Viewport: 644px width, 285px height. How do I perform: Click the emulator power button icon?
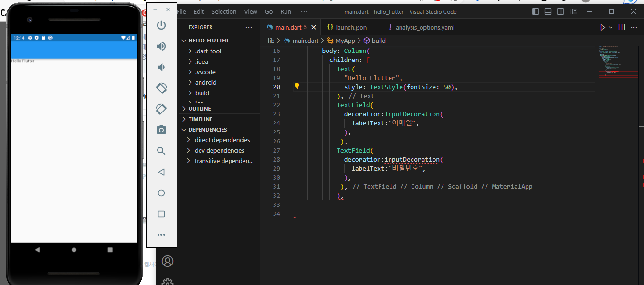point(161,25)
